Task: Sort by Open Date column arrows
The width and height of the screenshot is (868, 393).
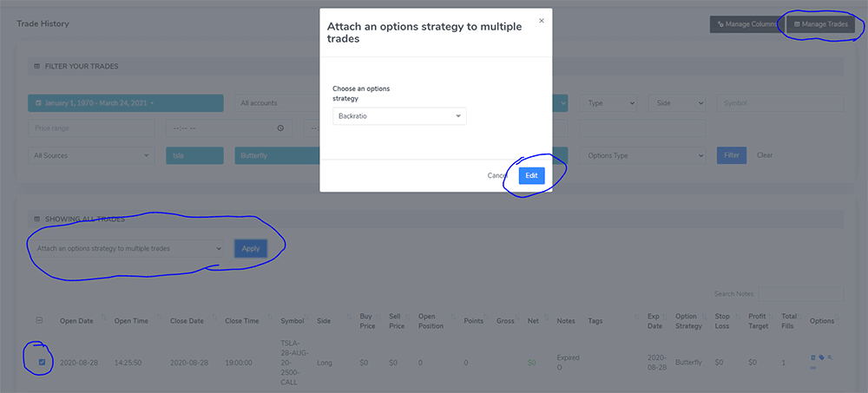Action: point(105,318)
